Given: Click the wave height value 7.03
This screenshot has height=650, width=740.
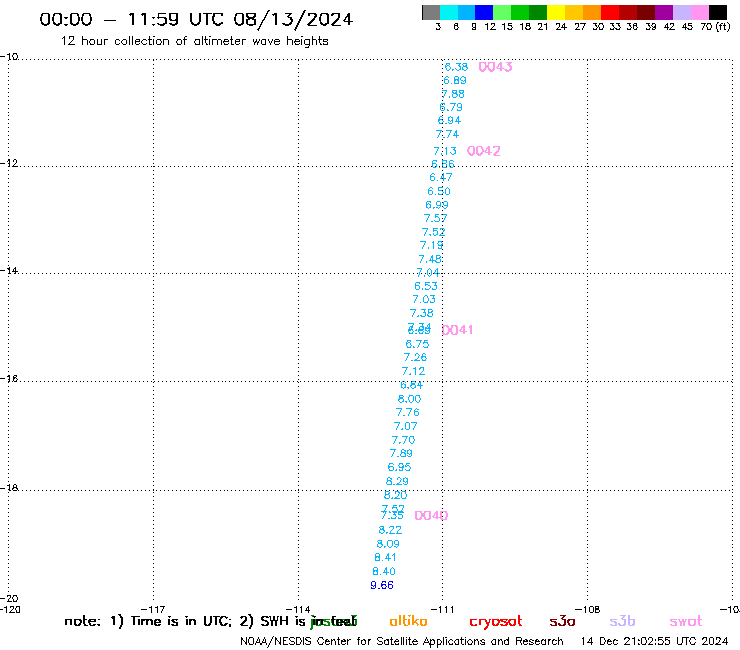Looking at the screenshot, I should pyautogui.click(x=424, y=299).
